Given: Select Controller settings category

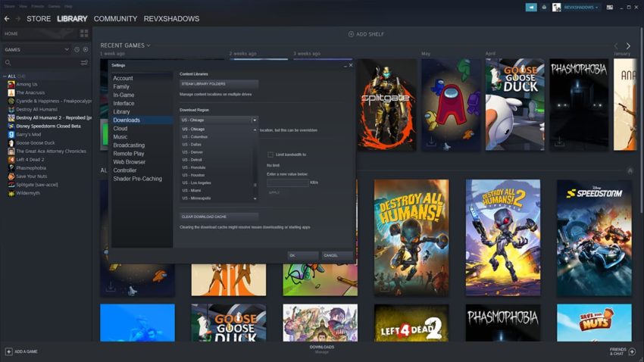Looking at the screenshot, I should [x=125, y=170].
